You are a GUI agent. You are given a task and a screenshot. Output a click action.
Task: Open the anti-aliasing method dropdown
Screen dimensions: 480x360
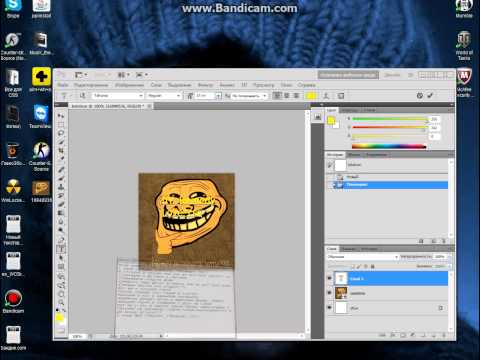click(249, 96)
